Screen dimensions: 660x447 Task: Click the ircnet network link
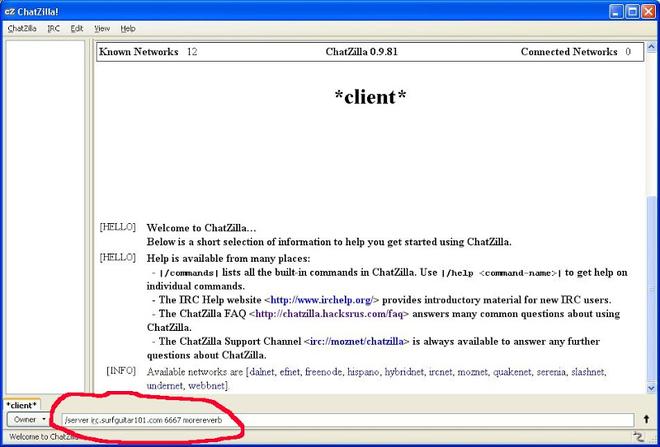tap(440, 372)
